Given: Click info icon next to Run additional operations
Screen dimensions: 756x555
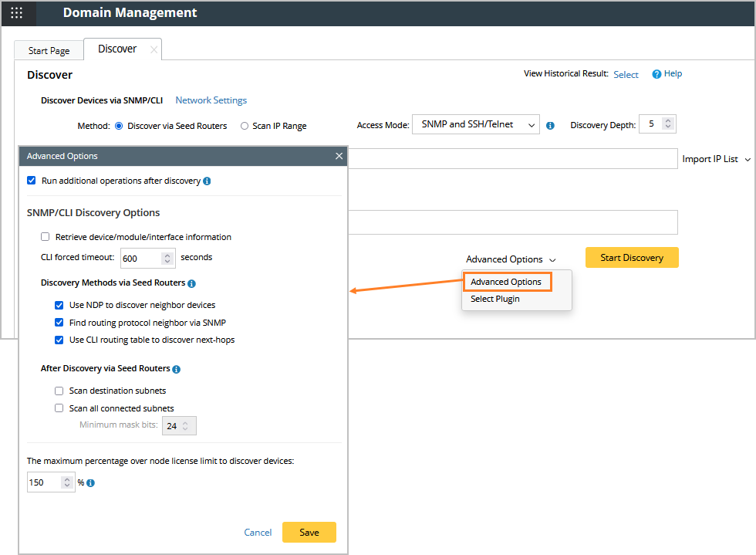Looking at the screenshot, I should click(207, 181).
